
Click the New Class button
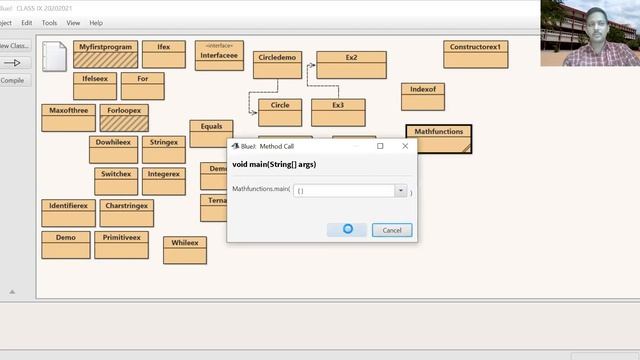[x=15, y=46]
